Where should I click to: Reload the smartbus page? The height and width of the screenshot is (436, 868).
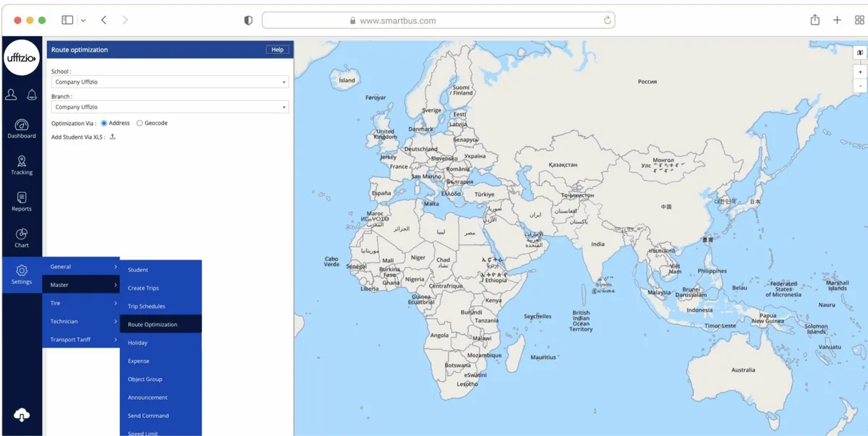(608, 20)
